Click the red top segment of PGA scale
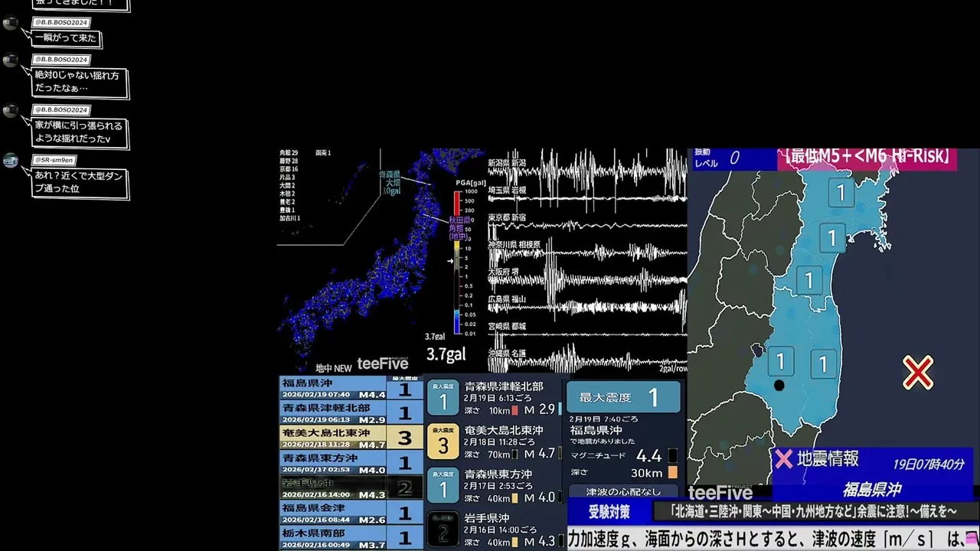The height and width of the screenshot is (551, 980). click(457, 204)
